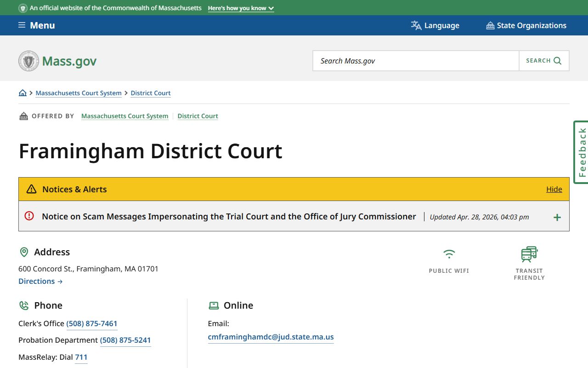Open the Language menu

[435, 26]
